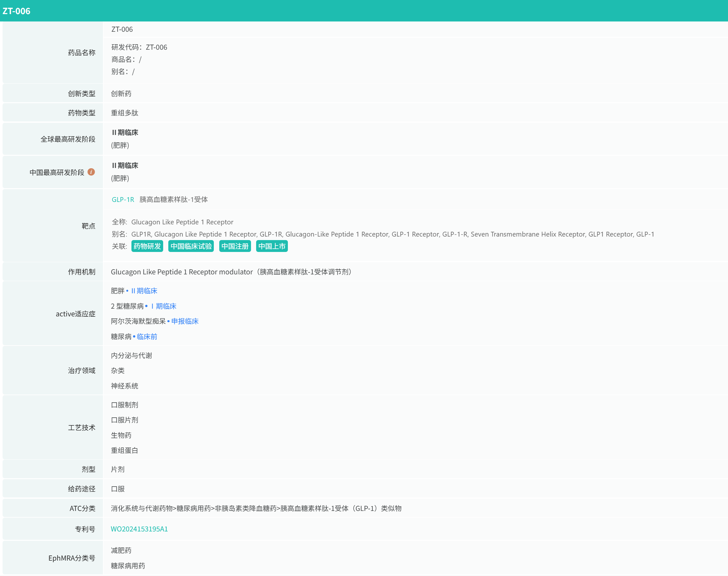728x576 pixels.
Task: Click the bold II 期临床 under 全球最高研发阶段
Action: tap(125, 132)
